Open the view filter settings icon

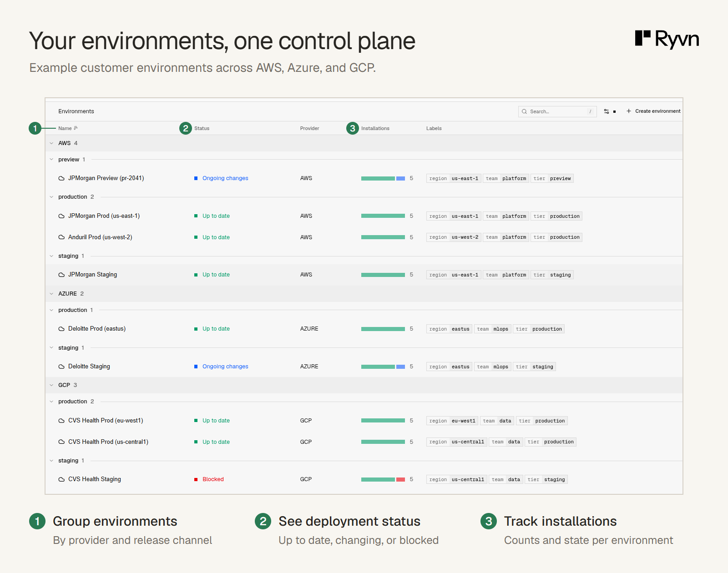coord(607,111)
